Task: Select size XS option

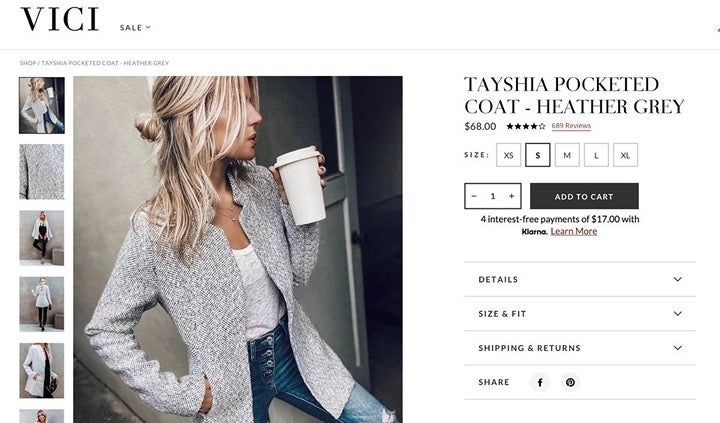Action: [x=508, y=155]
